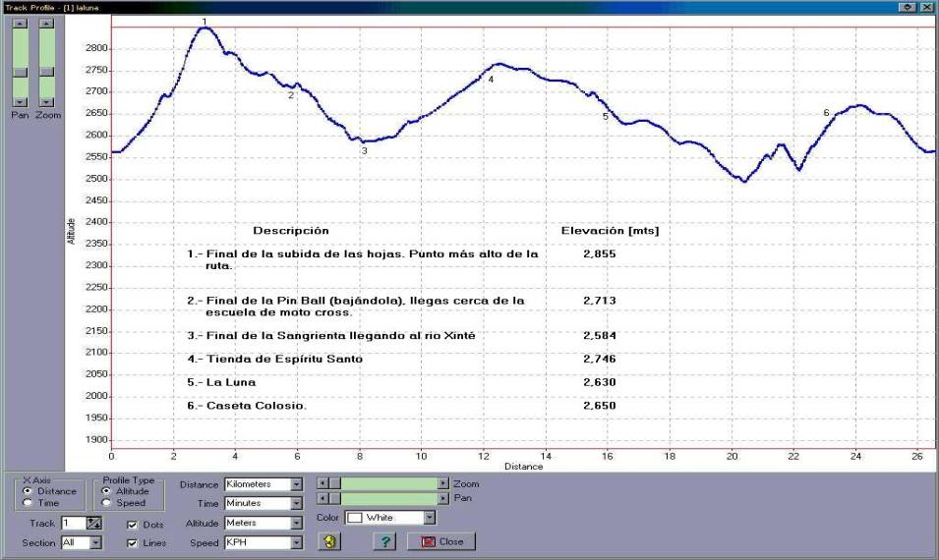939x560 pixels.
Task: Select Speed as the Profile Type
Action: 106,502
